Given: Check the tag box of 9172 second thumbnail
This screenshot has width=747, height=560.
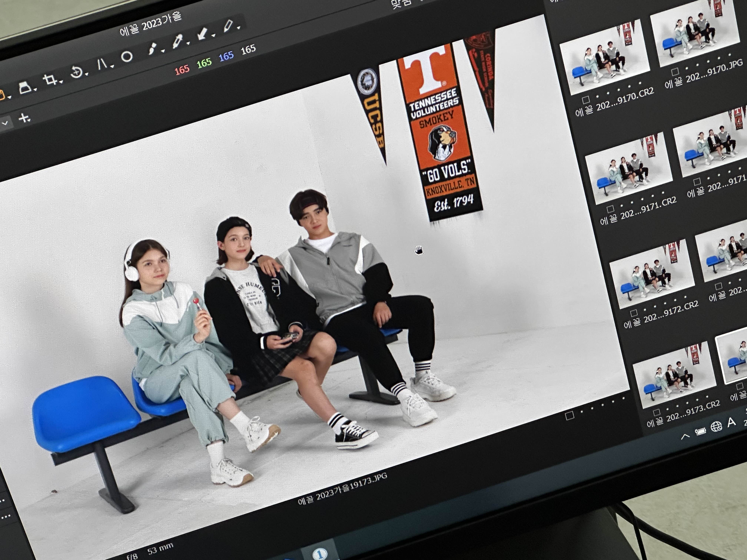Looking at the screenshot, I should (x=719, y=286).
